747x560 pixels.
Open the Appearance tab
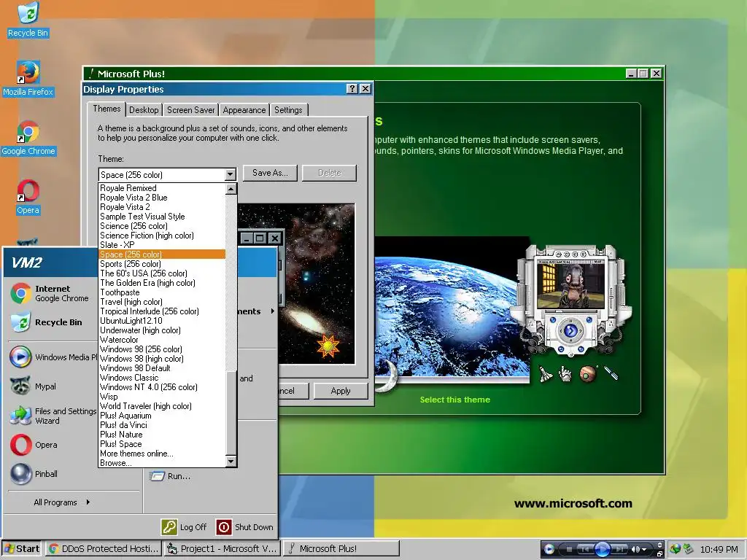(244, 110)
